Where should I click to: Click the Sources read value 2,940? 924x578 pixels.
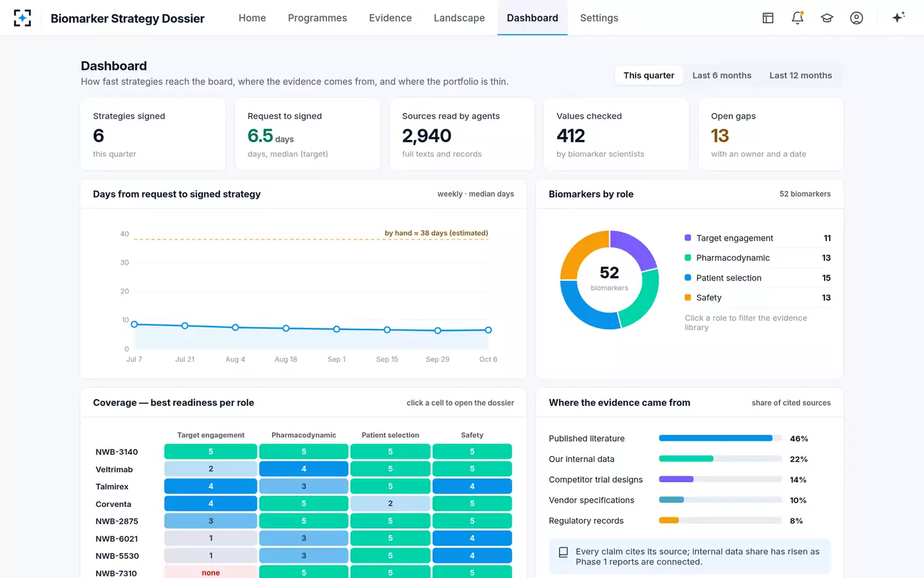(x=427, y=136)
